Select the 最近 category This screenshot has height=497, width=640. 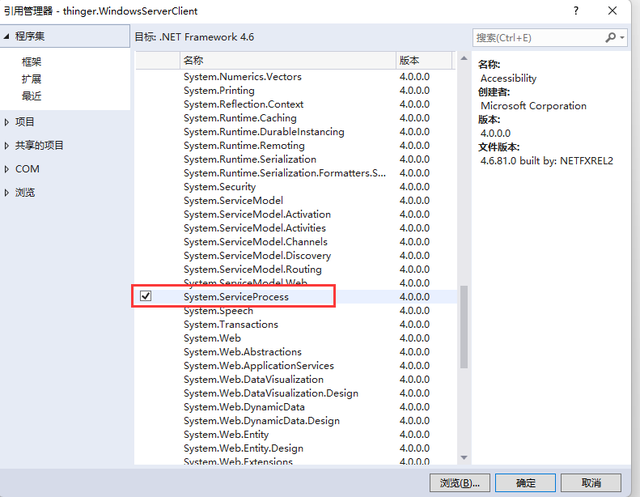[31, 96]
